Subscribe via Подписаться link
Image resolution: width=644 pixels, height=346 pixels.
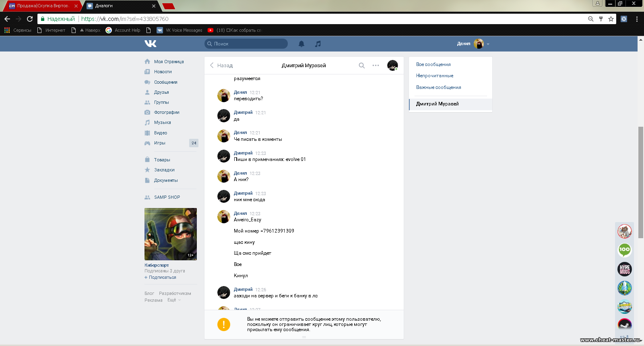tap(160, 277)
